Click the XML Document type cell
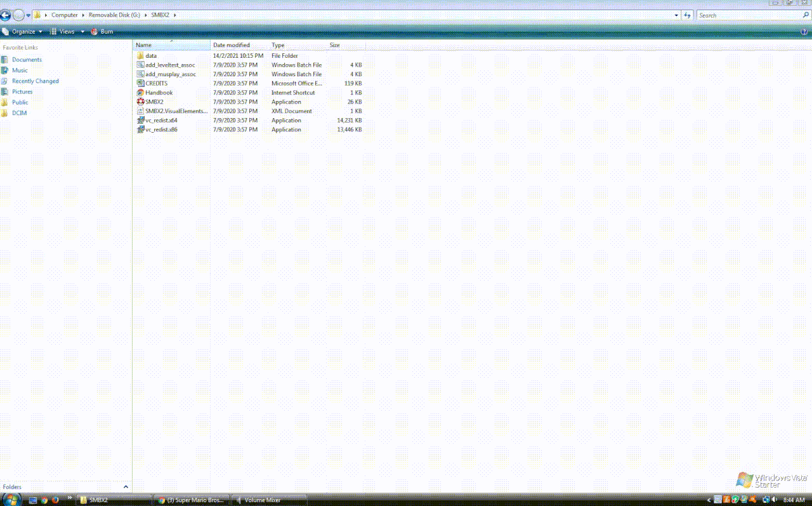The width and height of the screenshot is (812, 506). [292, 111]
